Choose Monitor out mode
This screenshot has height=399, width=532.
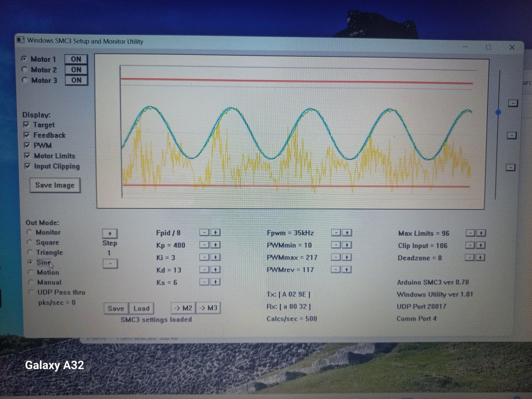[30, 232]
